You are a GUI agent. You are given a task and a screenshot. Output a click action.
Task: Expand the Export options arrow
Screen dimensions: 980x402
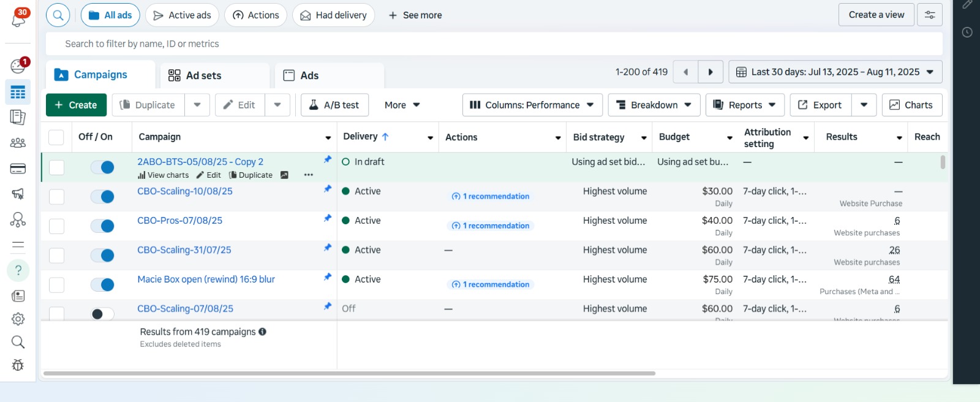coord(864,105)
